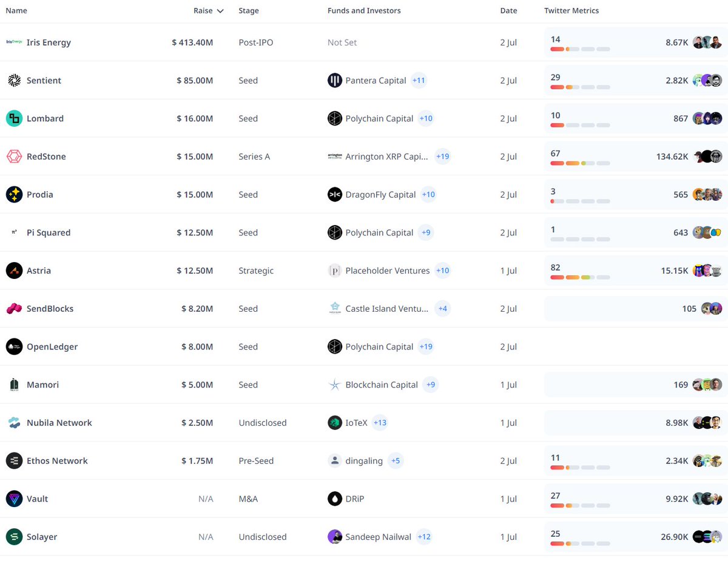Click follower avatars next to 134.62K

pos(707,156)
